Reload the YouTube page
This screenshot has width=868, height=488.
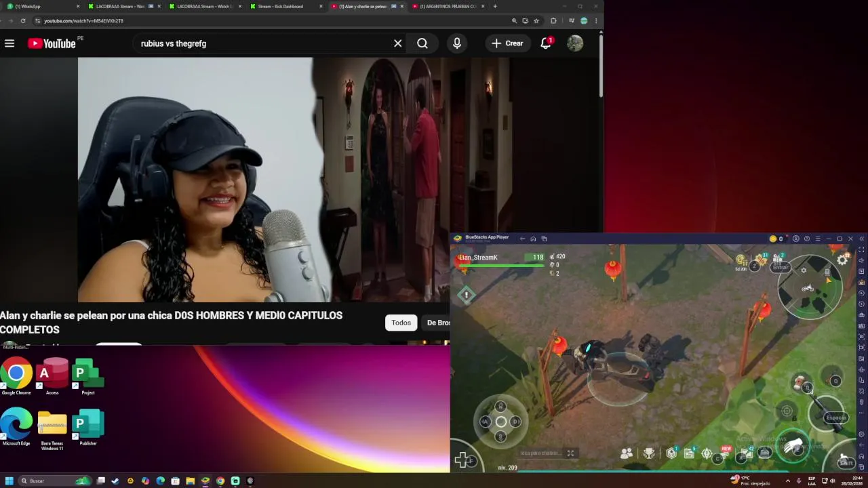pos(23,21)
